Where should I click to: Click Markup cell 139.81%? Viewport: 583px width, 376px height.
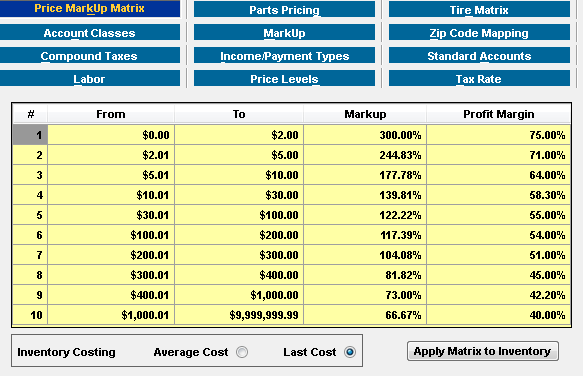pos(365,195)
